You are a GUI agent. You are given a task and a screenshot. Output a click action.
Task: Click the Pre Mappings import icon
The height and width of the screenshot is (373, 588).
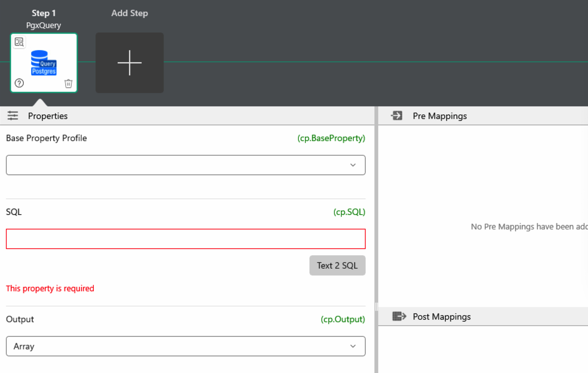pos(397,116)
